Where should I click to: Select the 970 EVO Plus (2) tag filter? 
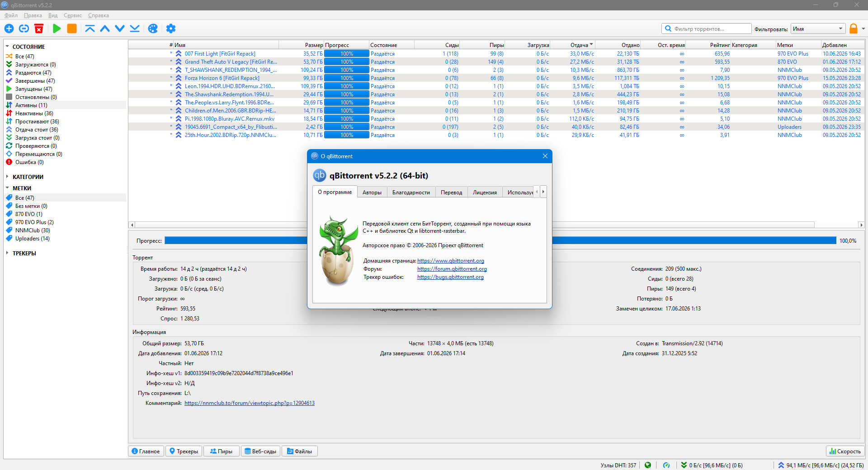[34, 222]
